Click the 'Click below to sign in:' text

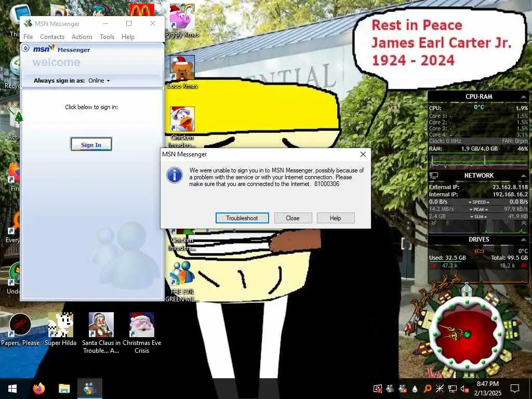pyautogui.click(x=91, y=107)
